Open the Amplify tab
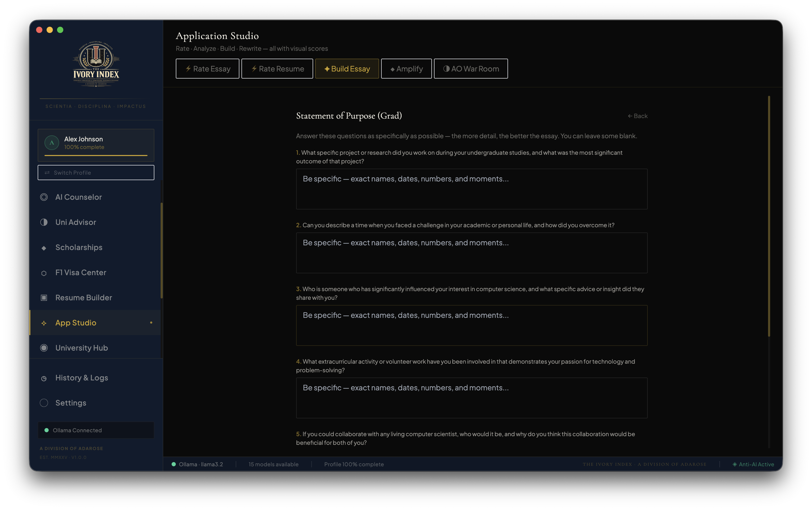 [x=406, y=69]
